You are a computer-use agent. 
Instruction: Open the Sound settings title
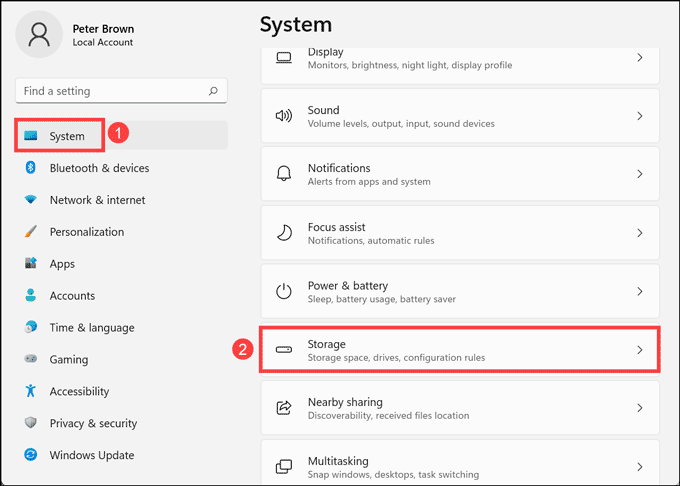[324, 110]
